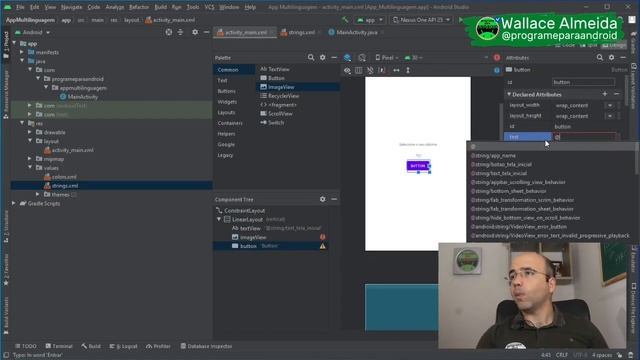Open the Refactor menu
640x360 pixels.
[x=139, y=7]
